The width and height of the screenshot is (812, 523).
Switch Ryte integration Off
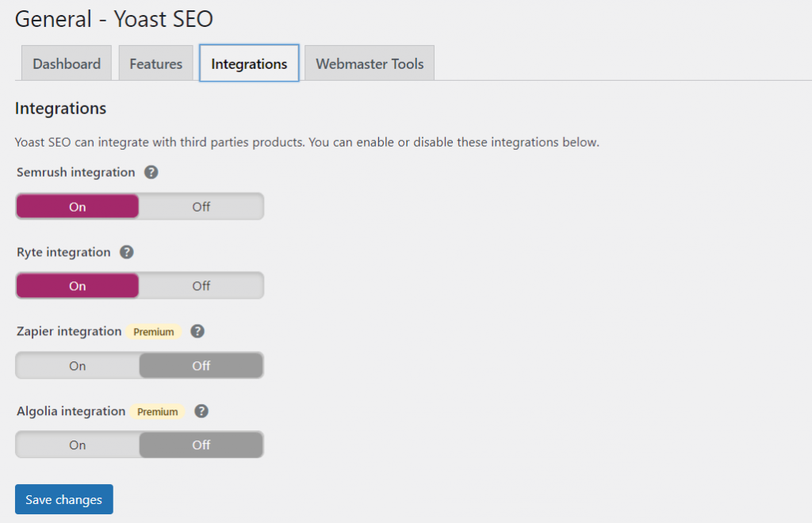pos(201,285)
